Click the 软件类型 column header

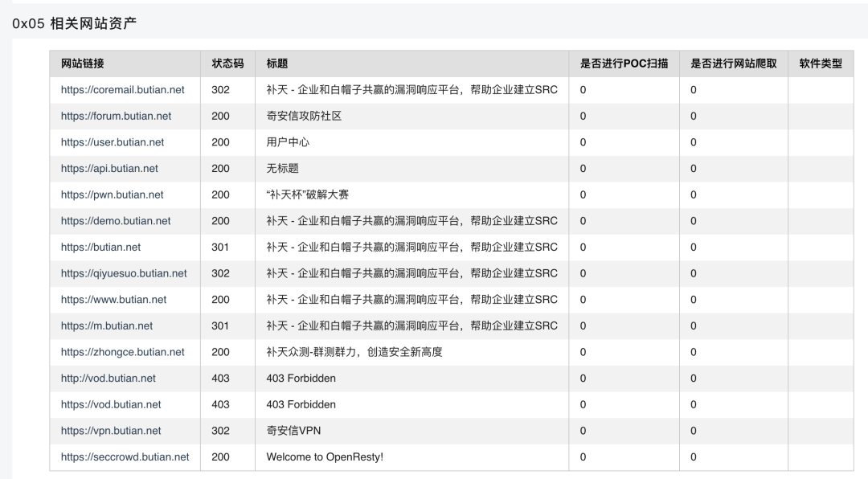pos(821,63)
